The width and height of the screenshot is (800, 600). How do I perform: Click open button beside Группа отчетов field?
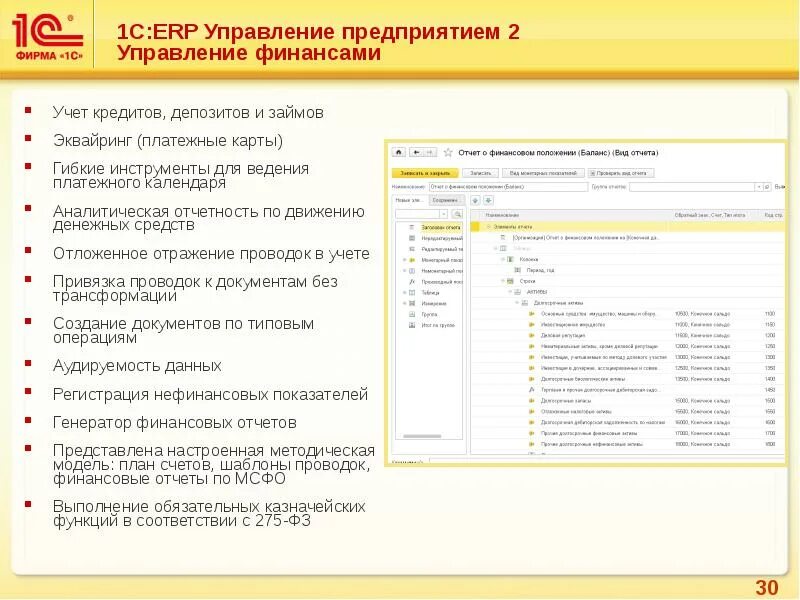click(766, 187)
